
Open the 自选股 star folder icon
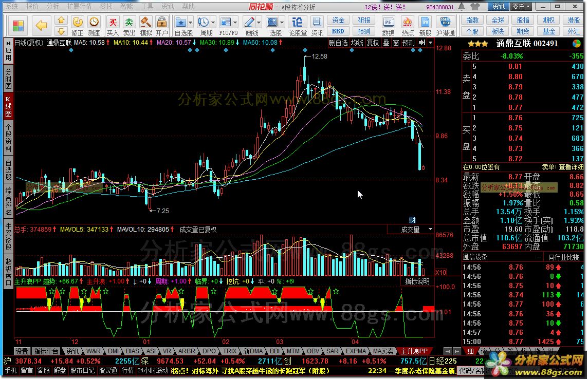tap(181, 23)
